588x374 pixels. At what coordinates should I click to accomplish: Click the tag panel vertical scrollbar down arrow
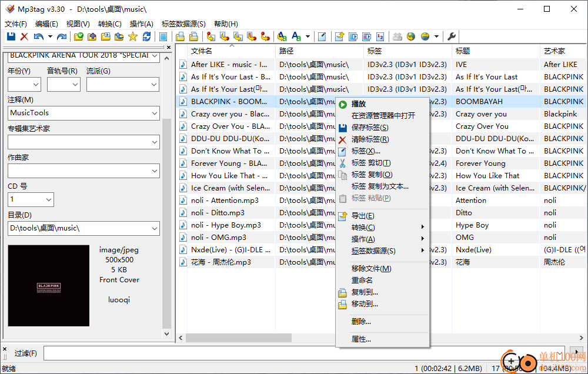pyautogui.click(x=167, y=334)
